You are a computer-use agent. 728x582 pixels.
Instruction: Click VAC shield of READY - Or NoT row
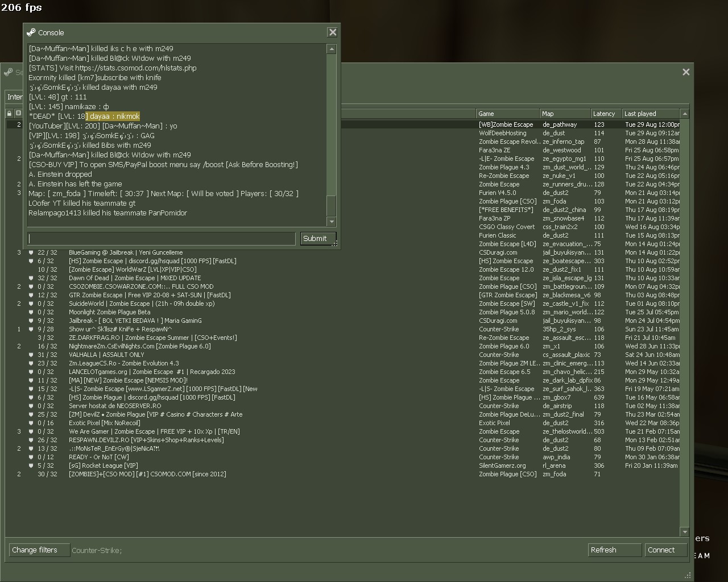coord(31,457)
